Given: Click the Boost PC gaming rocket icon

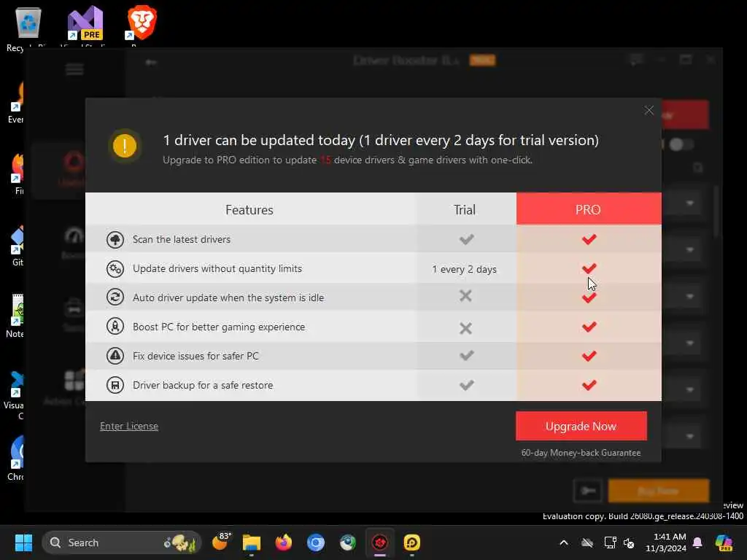Looking at the screenshot, I should pyautogui.click(x=115, y=327).
